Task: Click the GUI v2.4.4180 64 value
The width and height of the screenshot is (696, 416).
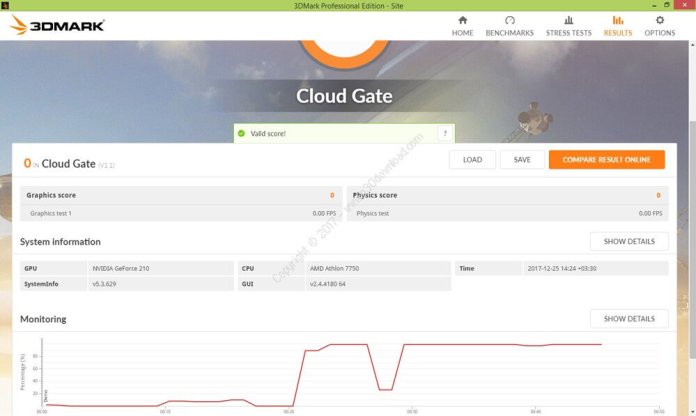Action: click(328, 284)
